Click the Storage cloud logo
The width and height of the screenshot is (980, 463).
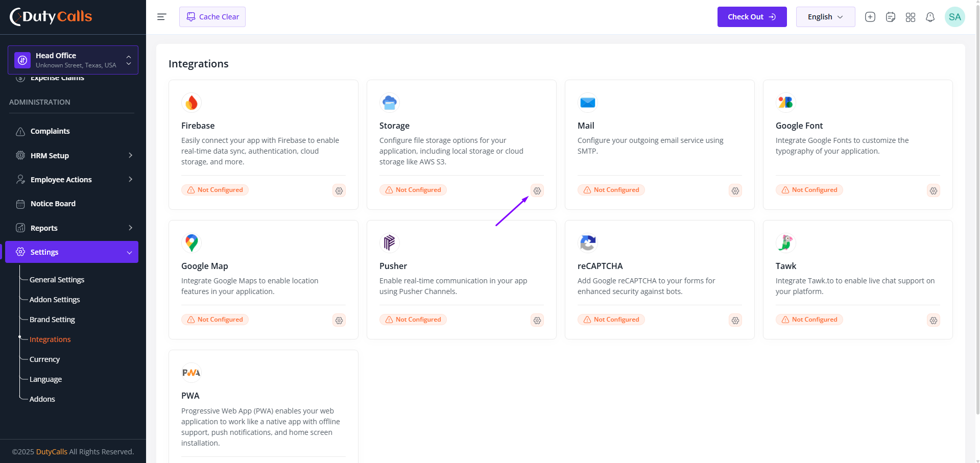[390, 103]
